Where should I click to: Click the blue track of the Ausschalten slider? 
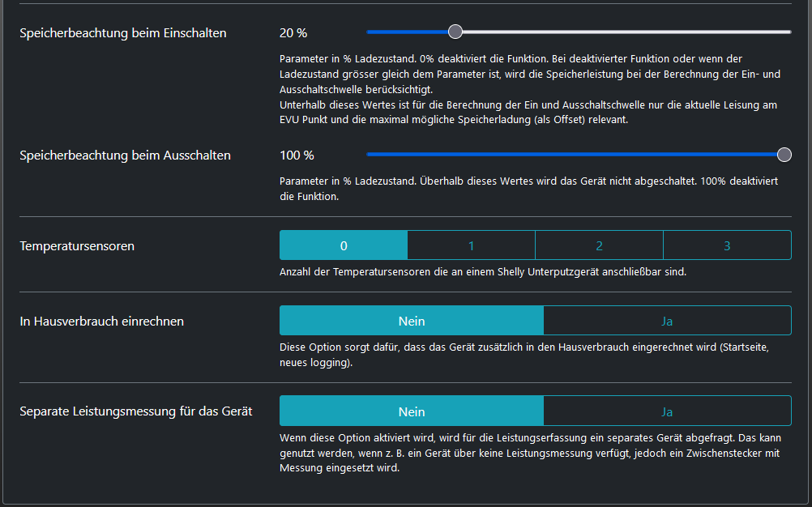tap(567, 155)
